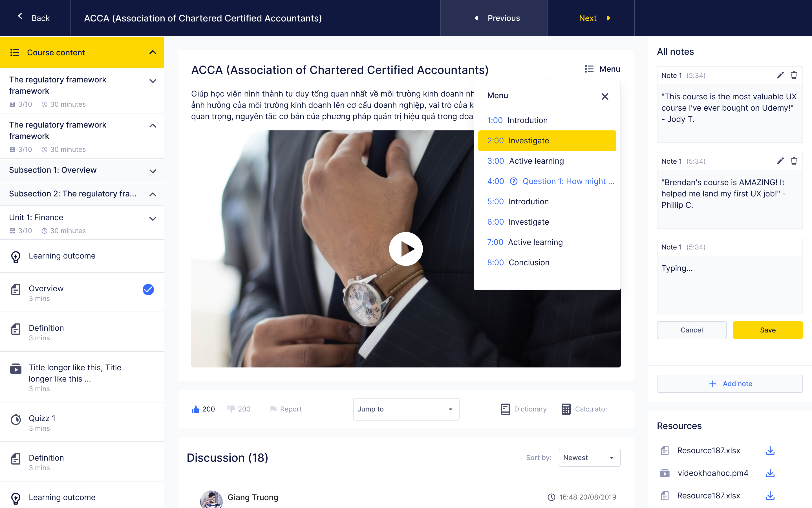The width and height of the screenshot is (812, 508).
Task: Collapse Subsection 2: The regulatory fra...
Action: (x=153, y=194)
